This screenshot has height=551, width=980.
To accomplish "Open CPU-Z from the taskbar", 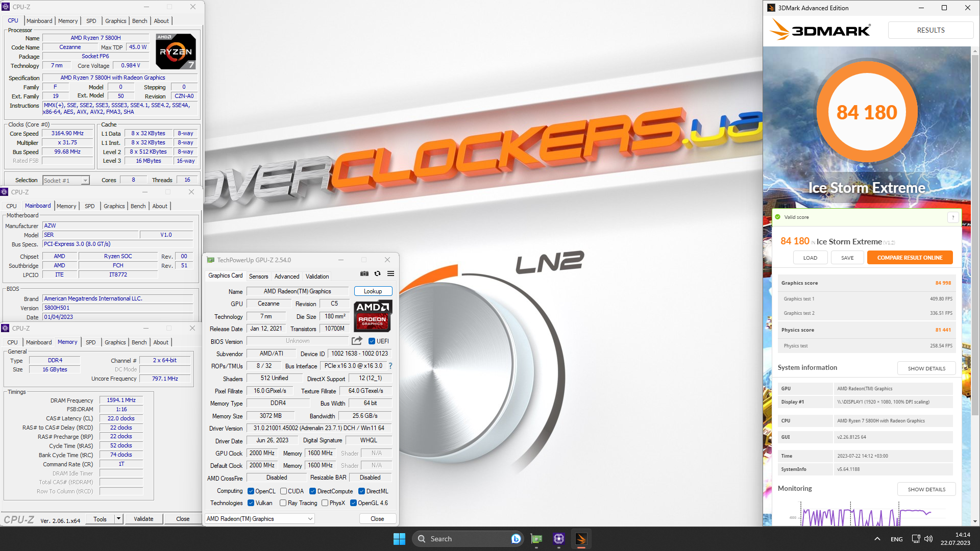I will 559,539.
